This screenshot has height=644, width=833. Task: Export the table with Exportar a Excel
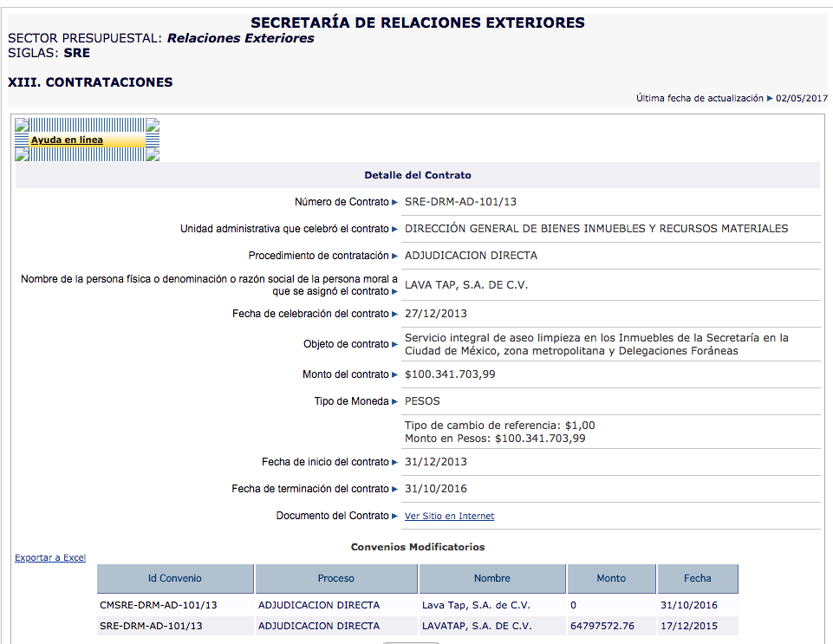(50, 558)
